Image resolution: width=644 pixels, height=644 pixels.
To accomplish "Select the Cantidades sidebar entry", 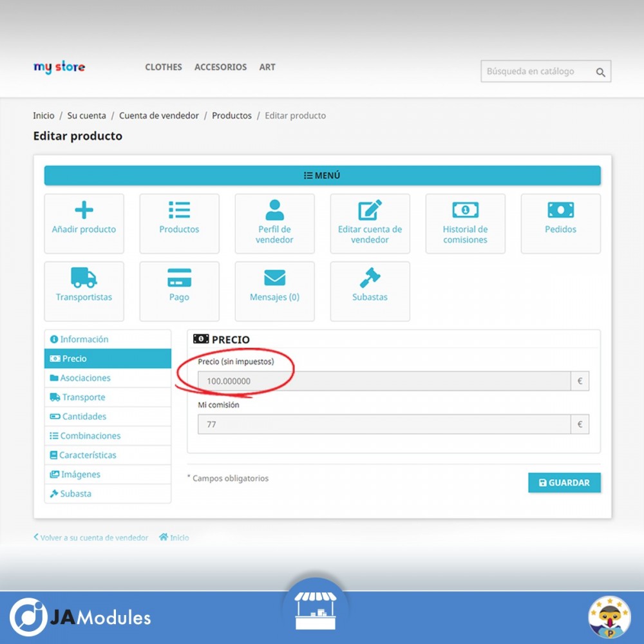I will click(107, 416).
